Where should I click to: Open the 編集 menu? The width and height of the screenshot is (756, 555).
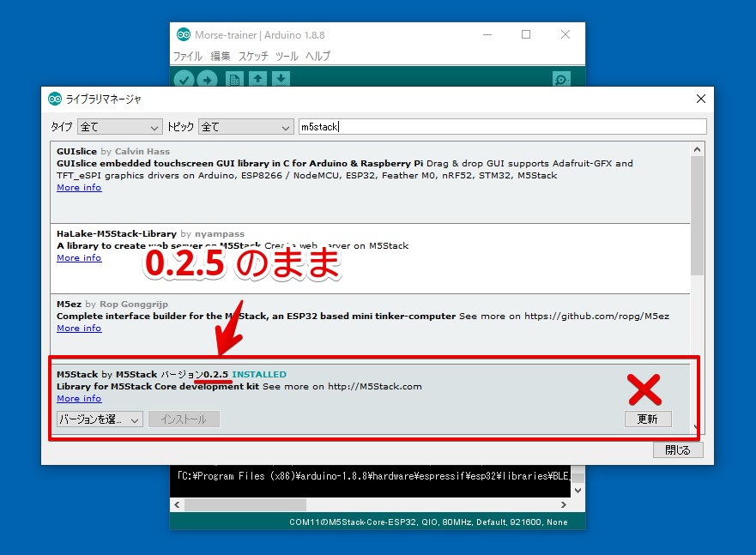221,56
